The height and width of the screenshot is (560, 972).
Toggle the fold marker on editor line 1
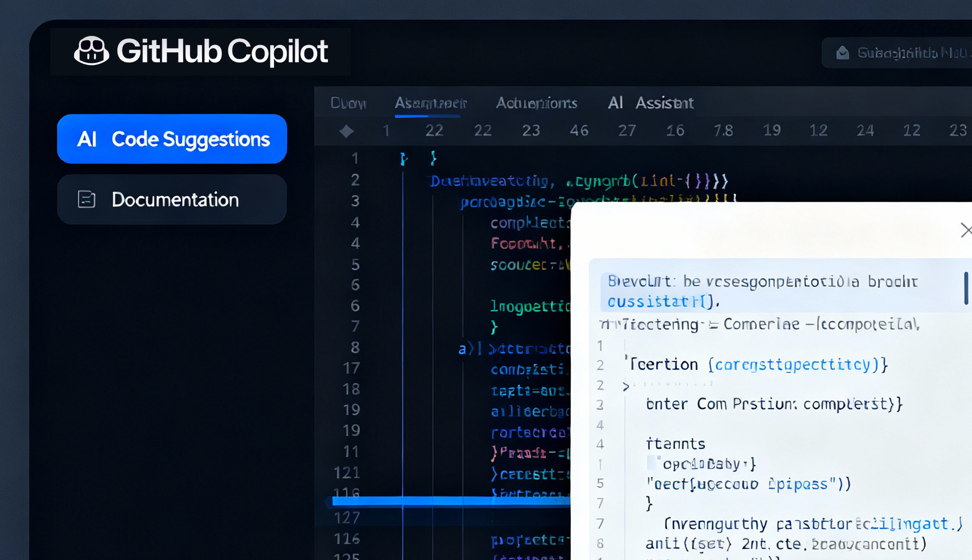[404, 159]
